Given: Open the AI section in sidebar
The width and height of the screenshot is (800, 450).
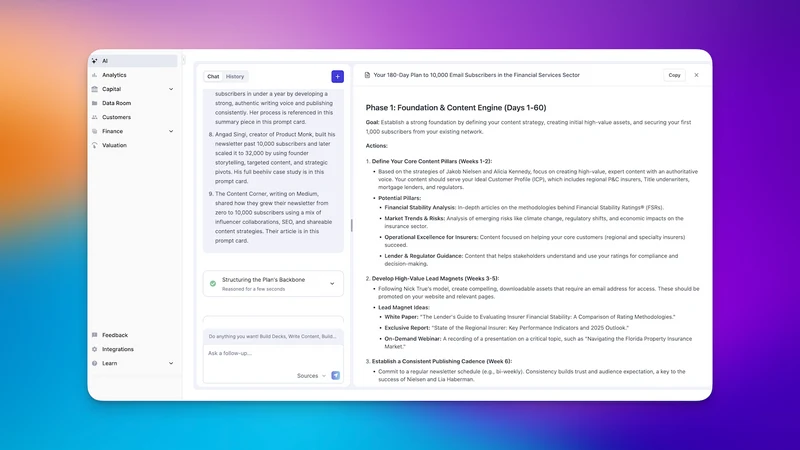Looking at the screenshot, I should [134, 61].
